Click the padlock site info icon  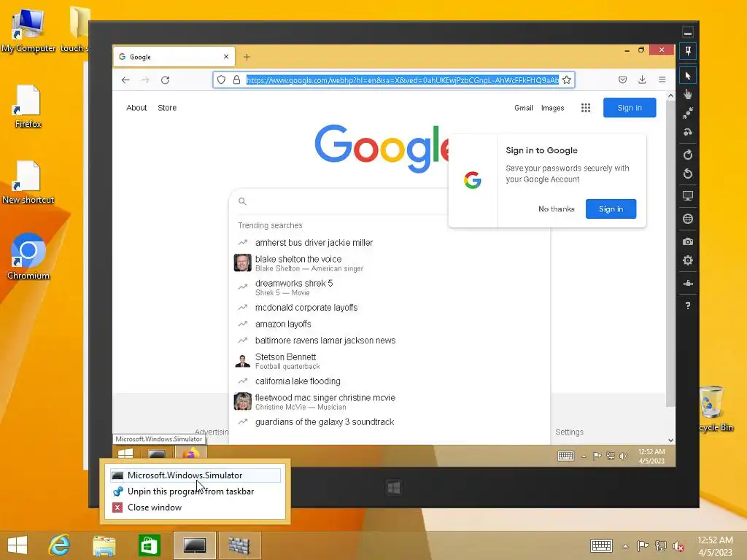[x=236, y=80]
